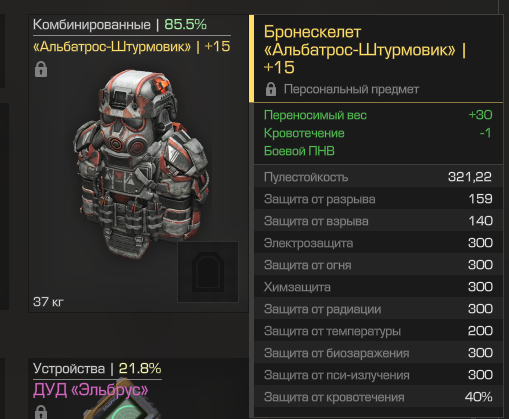This screenshot has width=509, height=419.
Task: Click the 85.5% durability value
Action: (186, 25)
